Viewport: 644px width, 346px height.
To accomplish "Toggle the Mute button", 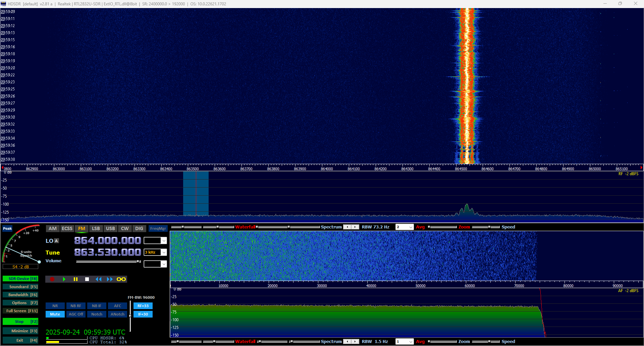I will (55, 314).
